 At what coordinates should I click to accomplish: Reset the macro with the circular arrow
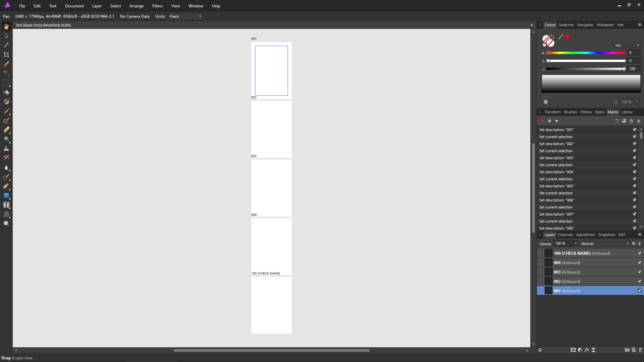click(616, 121)
